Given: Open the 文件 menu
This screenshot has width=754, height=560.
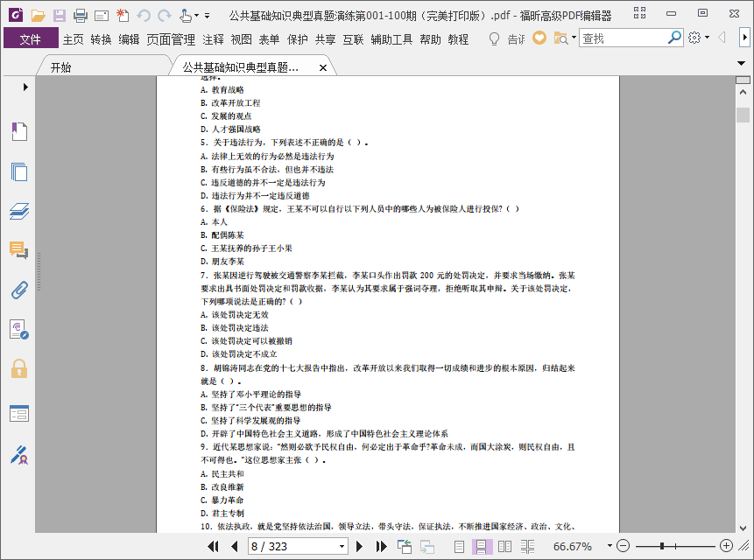Looking at the screenshot, I should (x=31, y=38).
